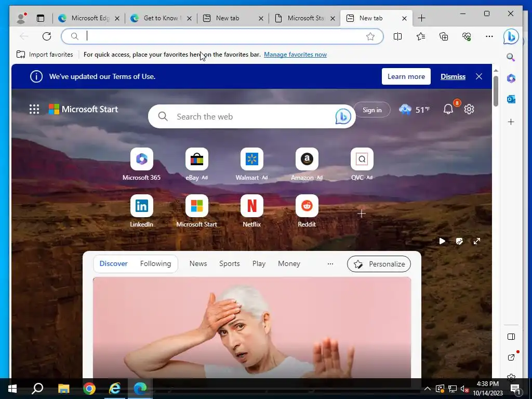Open sidebar Search icon

pyautogui.click(x=511, y=57)
